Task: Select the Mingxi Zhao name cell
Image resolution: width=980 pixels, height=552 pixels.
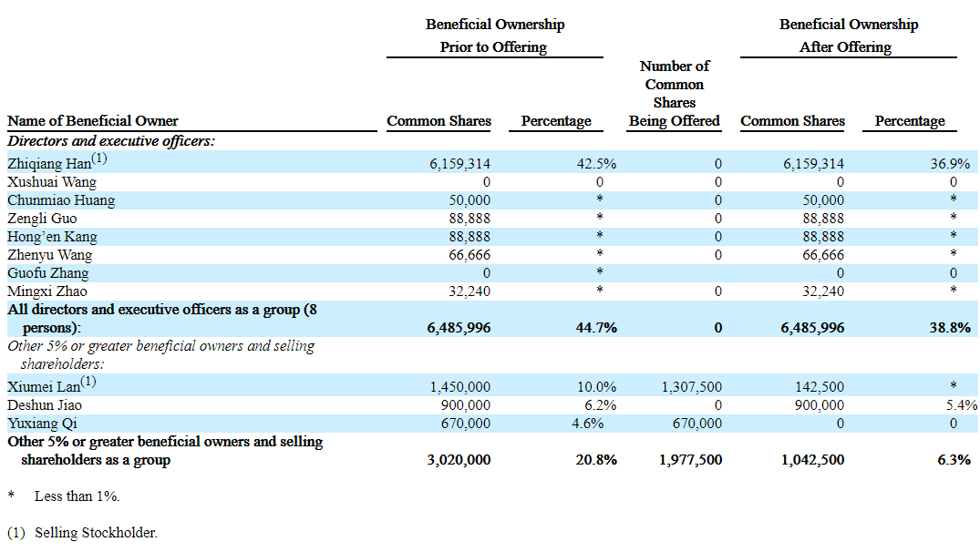Action: [48, 291]
